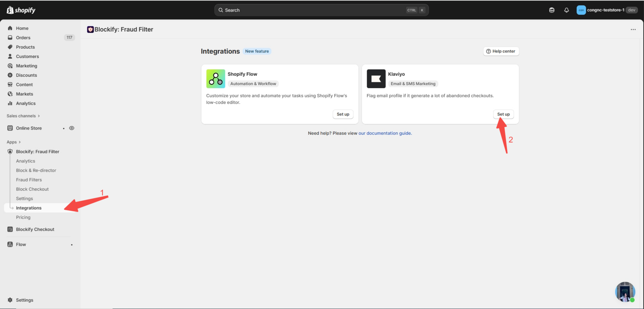Click the Integrations heading
644x309 pixels.
(220, 51)
